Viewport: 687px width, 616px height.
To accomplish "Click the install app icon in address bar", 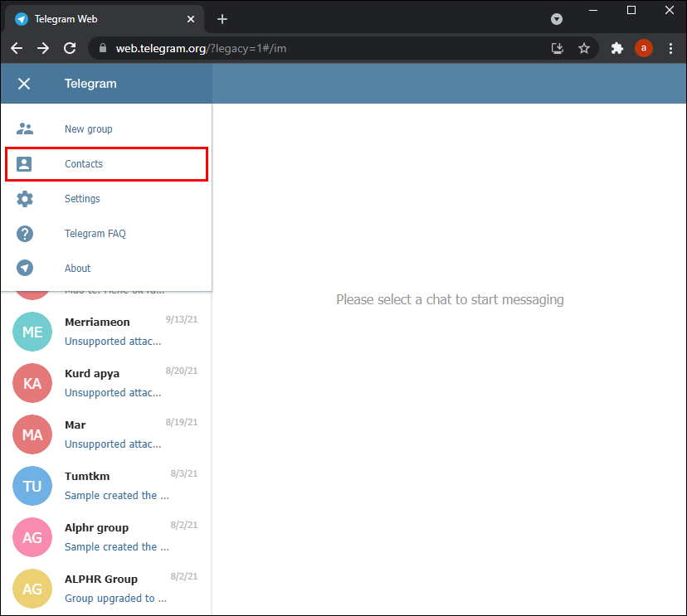I will tap(558, 48).
